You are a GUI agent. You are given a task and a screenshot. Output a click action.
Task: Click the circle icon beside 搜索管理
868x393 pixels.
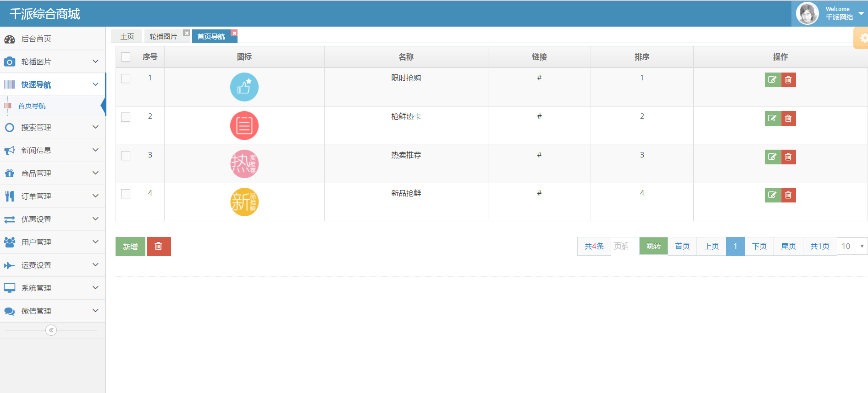(10, 127)
